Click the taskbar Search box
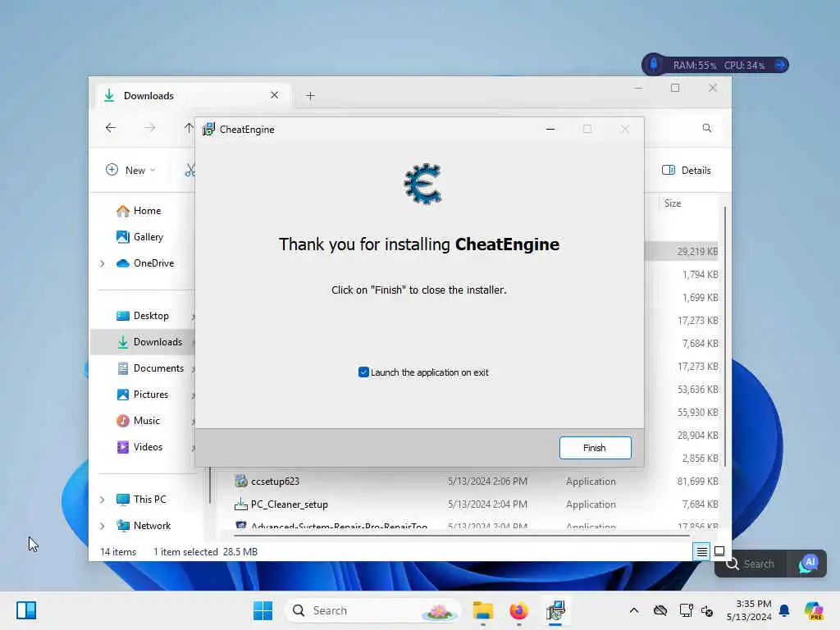 373,610
